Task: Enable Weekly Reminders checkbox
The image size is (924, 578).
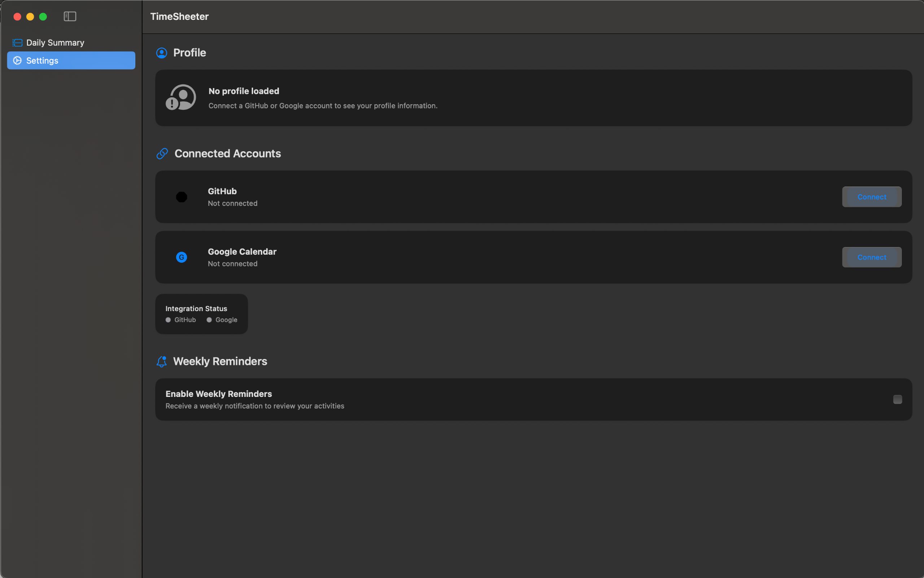Action: [x=898, y=400]
